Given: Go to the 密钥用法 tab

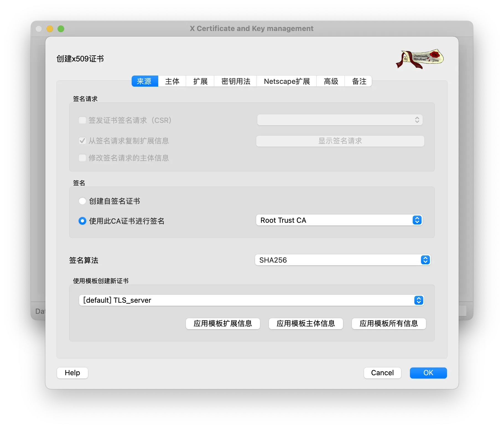Looking at the screenshot, I should click(x=236, y=81).
